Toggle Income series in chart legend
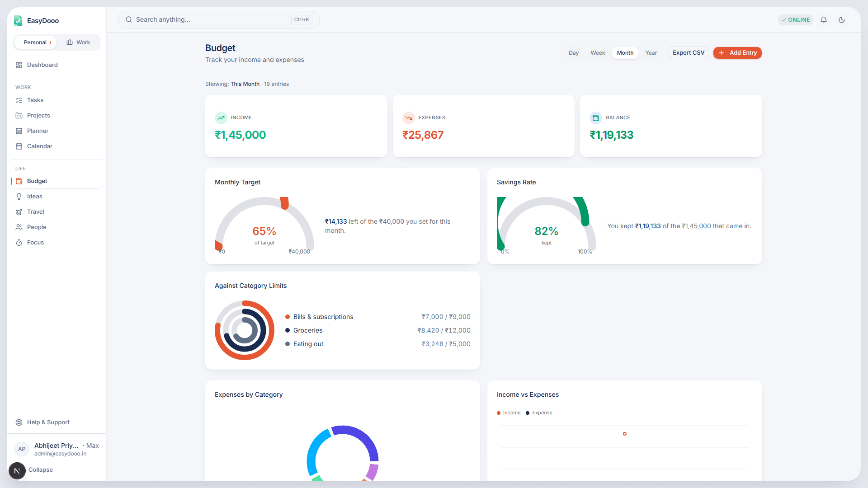The height and width of the screenshot is (488, 868). (509, 413)
